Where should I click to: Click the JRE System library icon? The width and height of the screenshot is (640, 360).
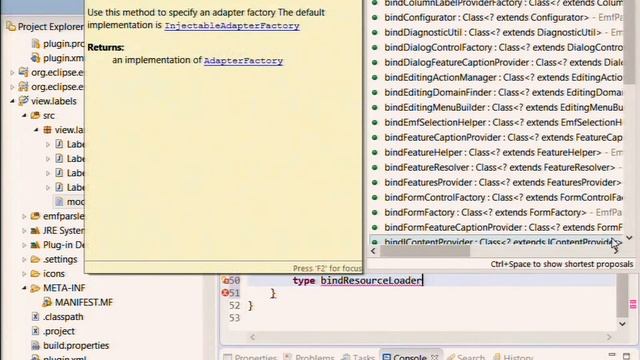pos(36,231)
